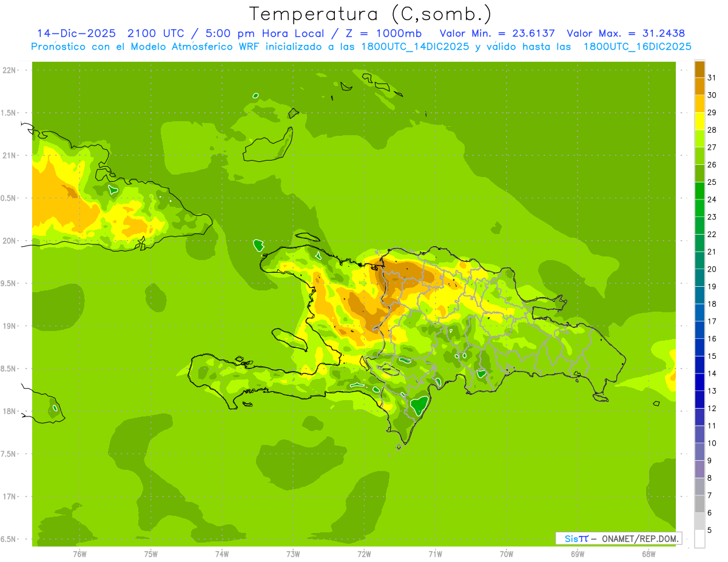Pick the white legend band below 5
This screenshot has height=562, width=728.
699,539
